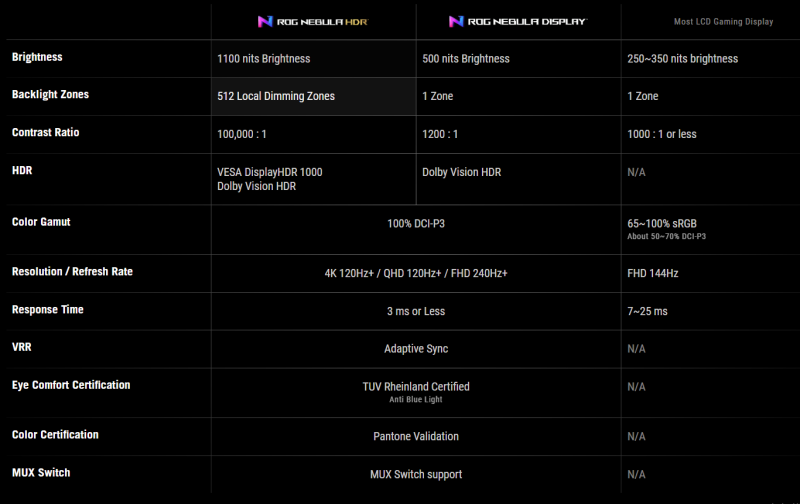800x504 pixels.
Task: Select the HDR row label
Action: pyautogui.click(x=22, y=171)
